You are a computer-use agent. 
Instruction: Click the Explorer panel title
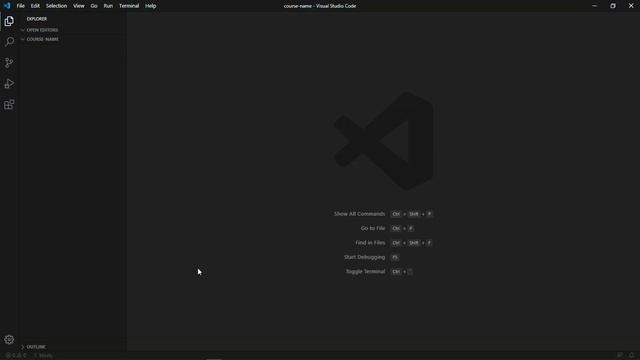pyautogui.click(x=37, y=19)
